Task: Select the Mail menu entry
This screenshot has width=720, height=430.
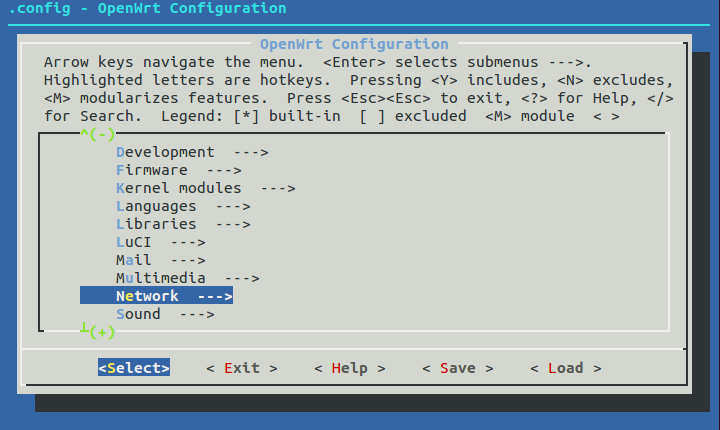Action: pyautogui.click(x=134, y=260)
